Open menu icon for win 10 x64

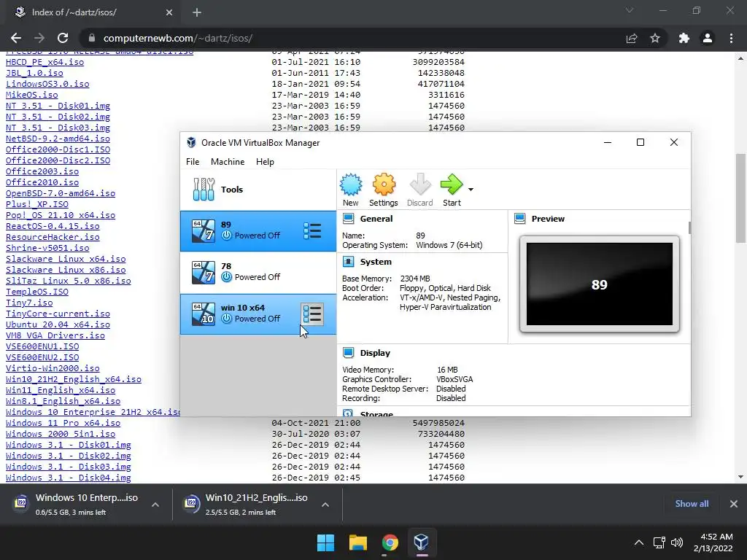(312, 314)
